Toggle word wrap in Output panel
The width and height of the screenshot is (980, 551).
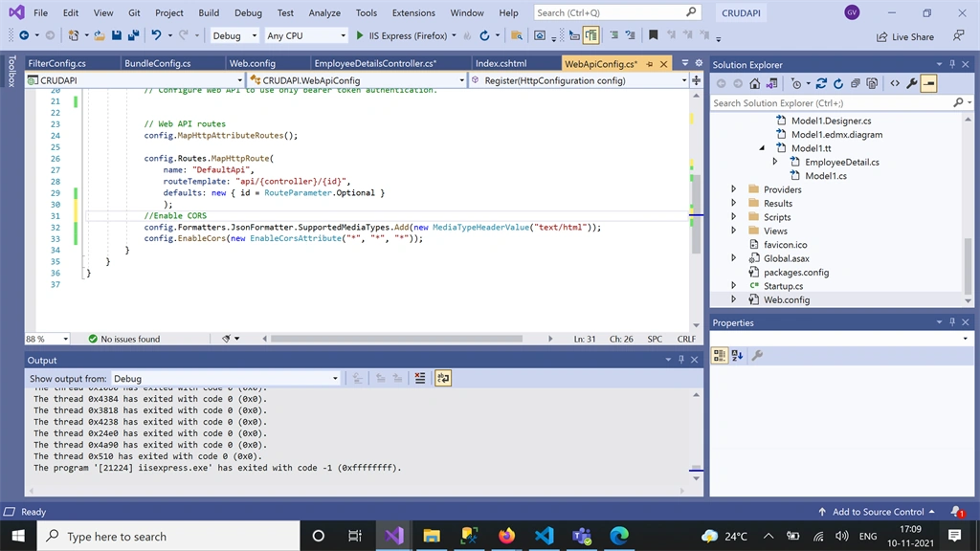pyautogui.click(x=443, y=378)
